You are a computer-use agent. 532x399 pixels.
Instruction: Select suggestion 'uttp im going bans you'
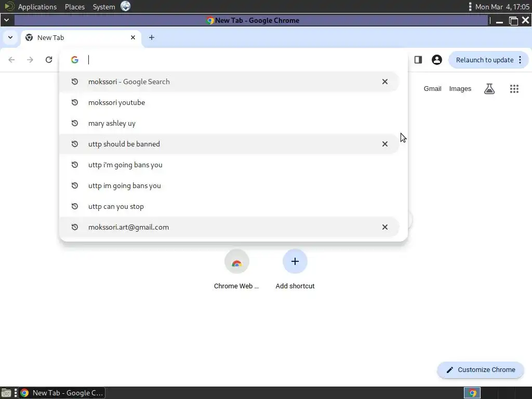pos(229,185)
